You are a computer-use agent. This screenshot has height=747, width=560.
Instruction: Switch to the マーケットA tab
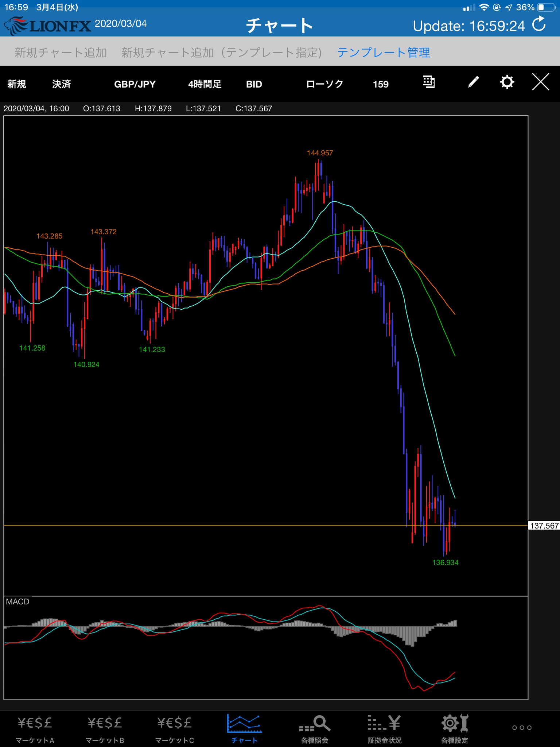coord(35,728)
